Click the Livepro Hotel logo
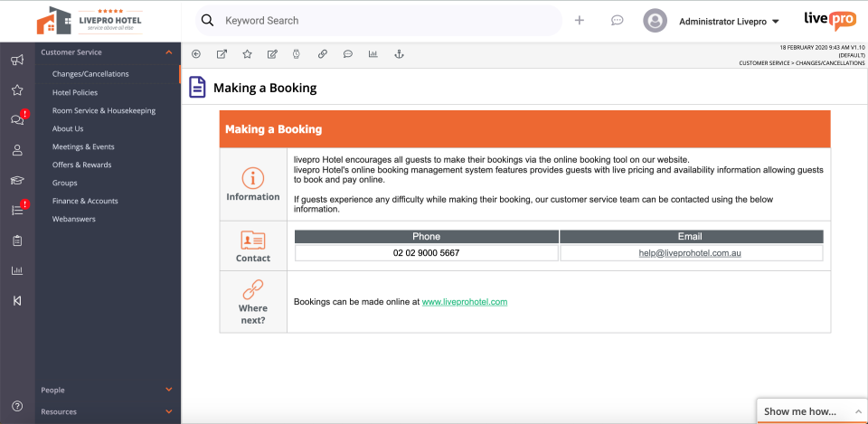The image size is (868, 424). [x=90, y=21]
